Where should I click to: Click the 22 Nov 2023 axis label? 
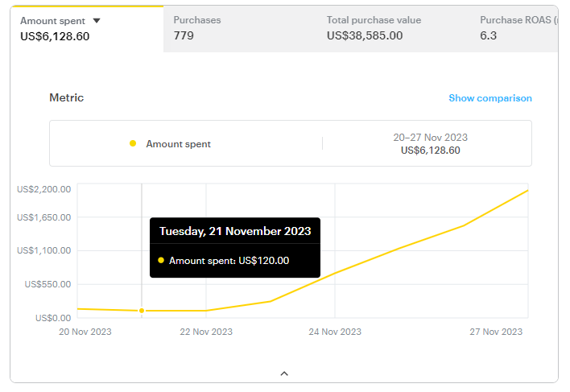206,332
